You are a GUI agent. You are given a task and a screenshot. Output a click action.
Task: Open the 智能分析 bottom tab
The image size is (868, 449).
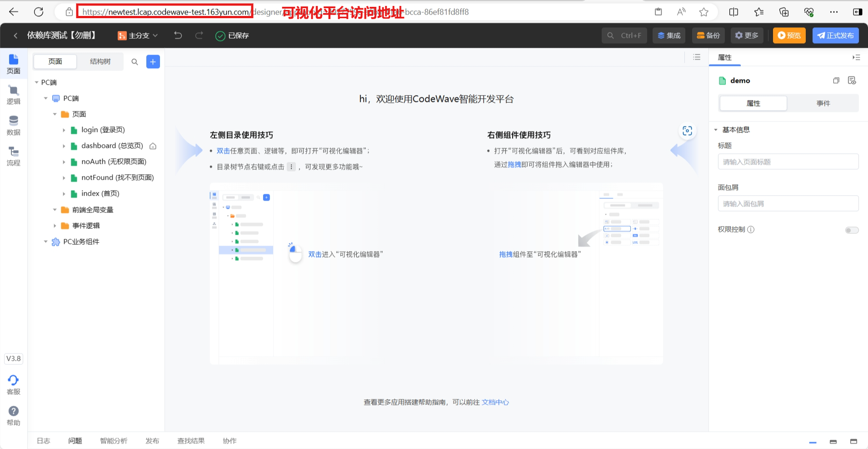coord(114,441)
